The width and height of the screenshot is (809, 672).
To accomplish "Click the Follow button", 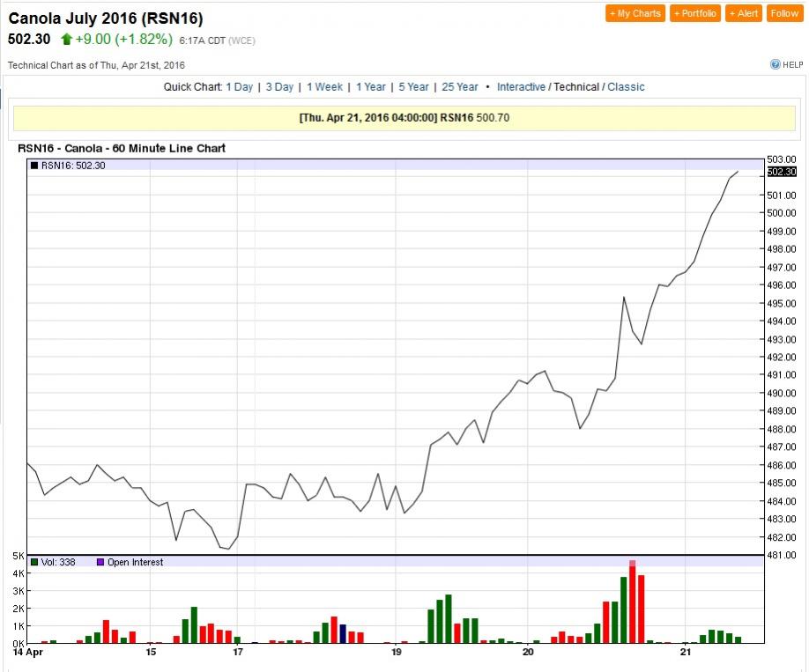I will pos(783,13).
